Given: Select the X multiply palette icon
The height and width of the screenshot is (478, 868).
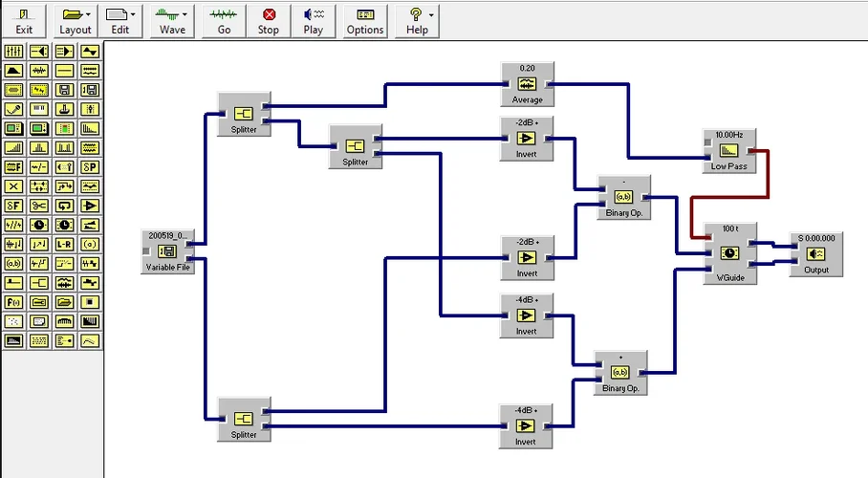Looking at the screenshot, I should [13, 186].
